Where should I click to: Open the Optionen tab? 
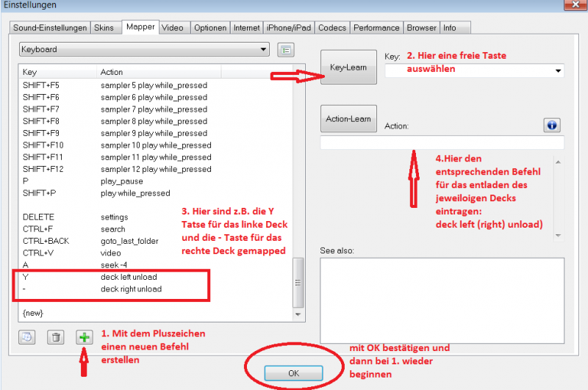click(210, 28)
